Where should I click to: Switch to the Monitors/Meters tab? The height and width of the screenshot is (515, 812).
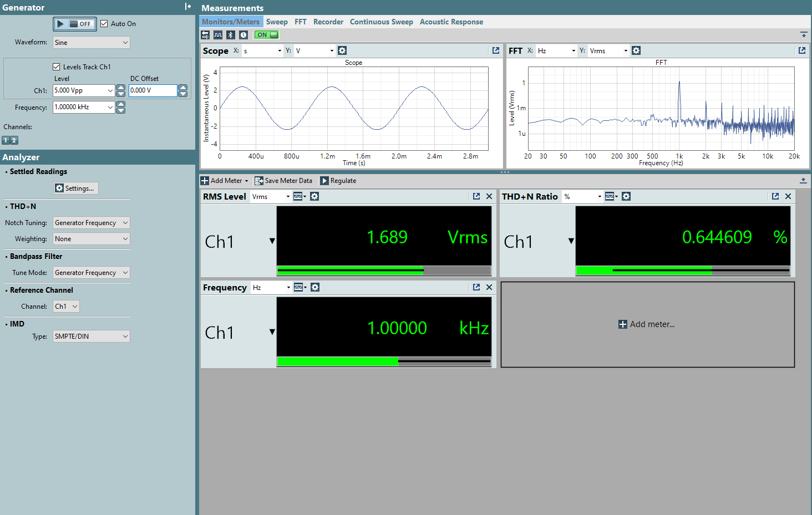pyautogui.click(x=231, y=22)
